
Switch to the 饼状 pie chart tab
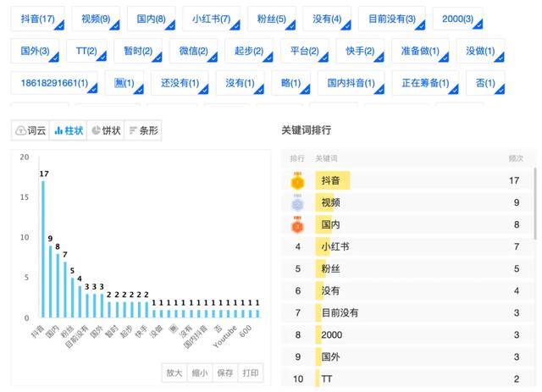point(106,130)
